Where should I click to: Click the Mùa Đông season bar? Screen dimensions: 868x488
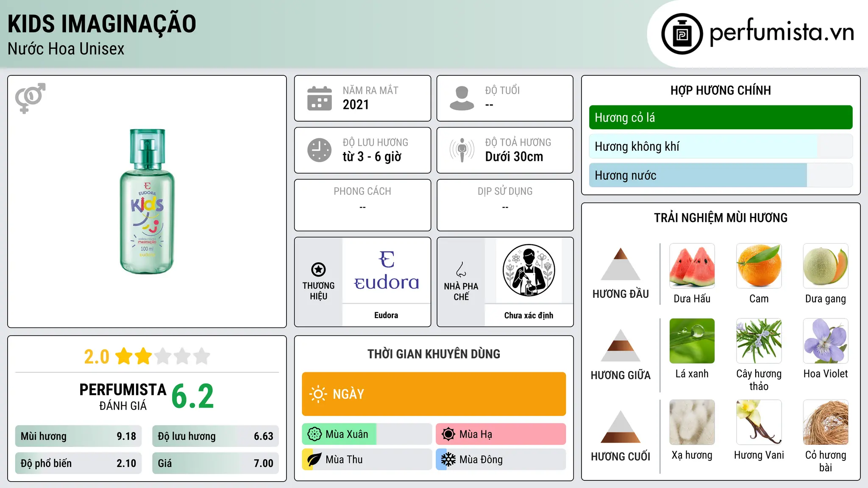(501, 460)
